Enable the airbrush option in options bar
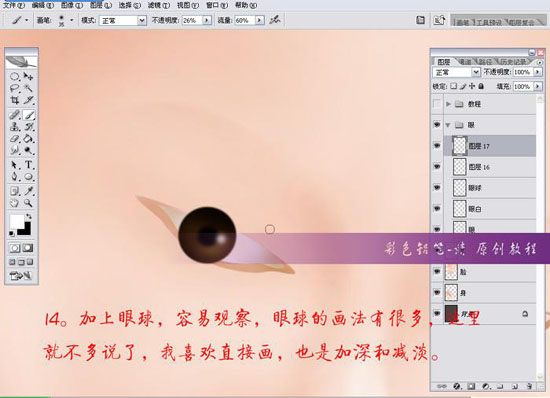The width and height of the screenshot is (550, 398). tap(275, 20)
